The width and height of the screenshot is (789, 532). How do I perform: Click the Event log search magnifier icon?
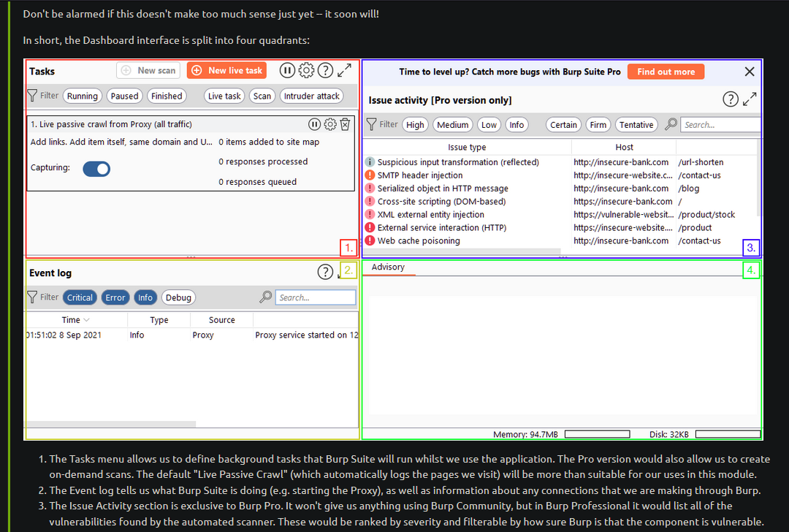(266, 297)
